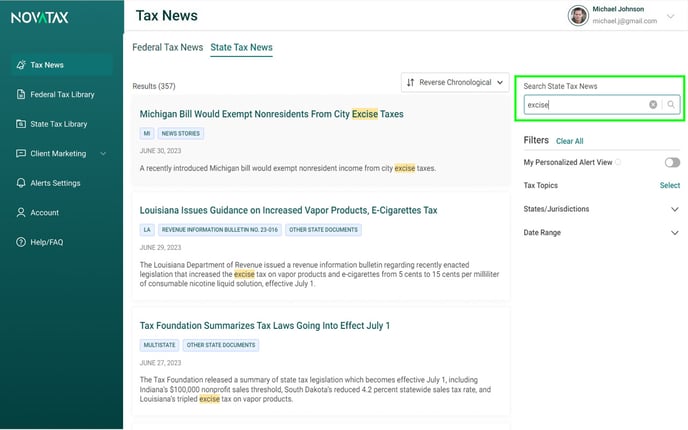The width and height of the screenshot is (688, 430).
Task: Expand the Client Marketing submenu chevron
Action: coord(103,154)
